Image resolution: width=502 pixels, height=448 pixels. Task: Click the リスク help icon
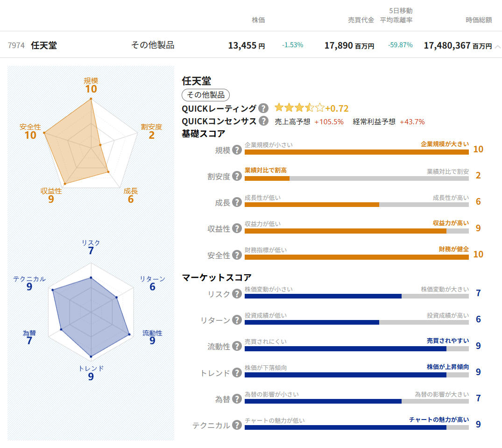(237, 294)
